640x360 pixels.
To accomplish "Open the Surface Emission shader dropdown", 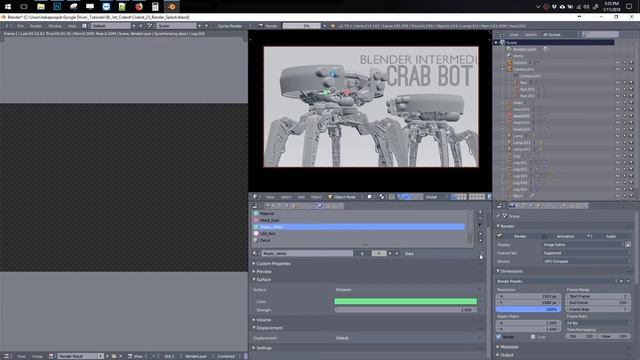I will [x=406, y=290].
